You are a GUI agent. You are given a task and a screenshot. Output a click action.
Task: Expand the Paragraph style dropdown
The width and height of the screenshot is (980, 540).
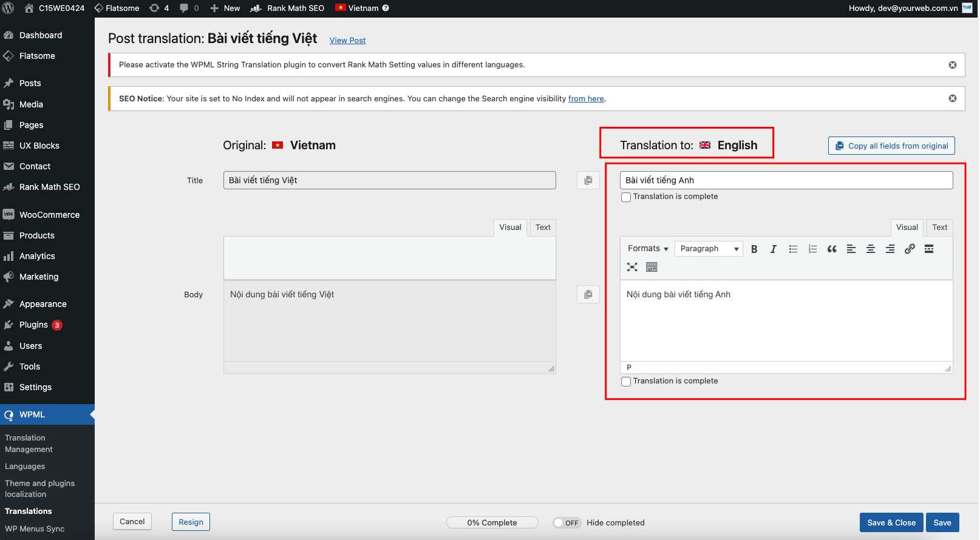pos(709,249)
